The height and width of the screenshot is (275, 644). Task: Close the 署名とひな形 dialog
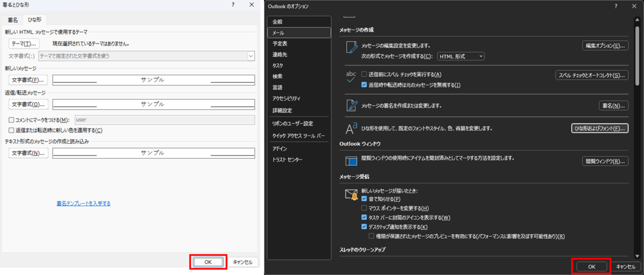click(252, 4)
